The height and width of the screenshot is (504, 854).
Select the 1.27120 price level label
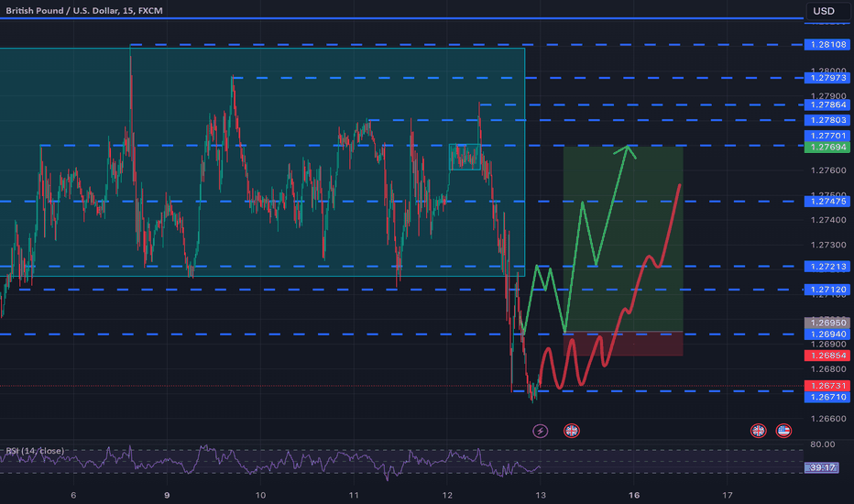tap(827, 290)
